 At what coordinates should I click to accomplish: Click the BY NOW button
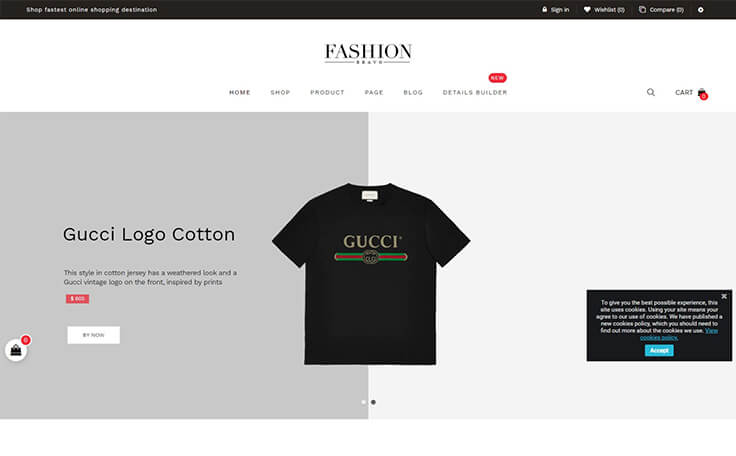point(93,335)
